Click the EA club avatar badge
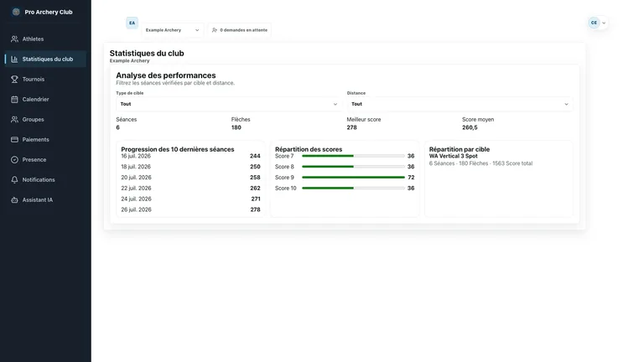Screen dimensions: 644x362 (132, 23)
